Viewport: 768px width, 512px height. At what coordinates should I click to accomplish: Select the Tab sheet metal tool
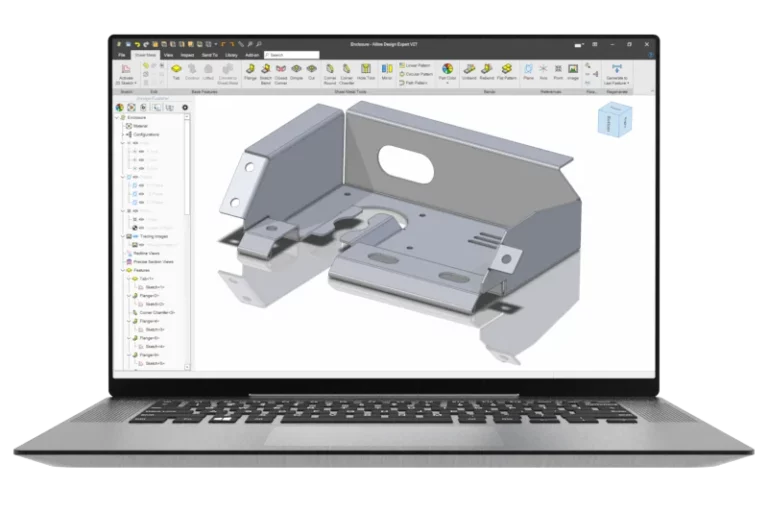pos(176,72)
